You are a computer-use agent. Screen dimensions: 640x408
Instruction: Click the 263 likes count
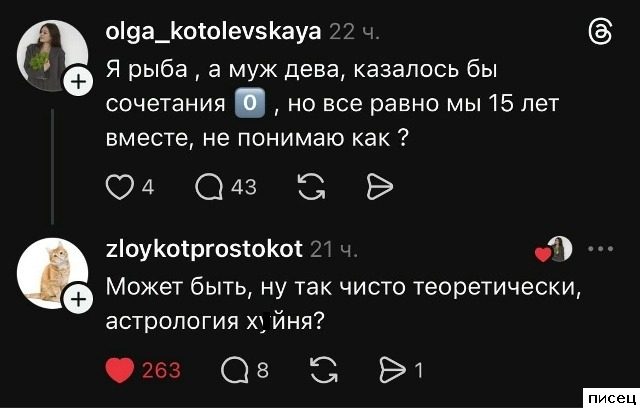point(160,370)
